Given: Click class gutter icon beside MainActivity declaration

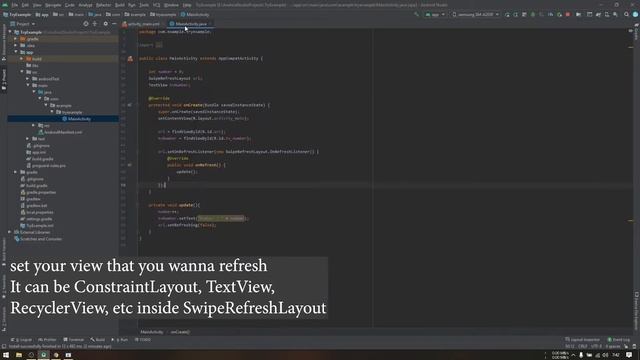Looking at the screenshot, I should tap(130, 58).
